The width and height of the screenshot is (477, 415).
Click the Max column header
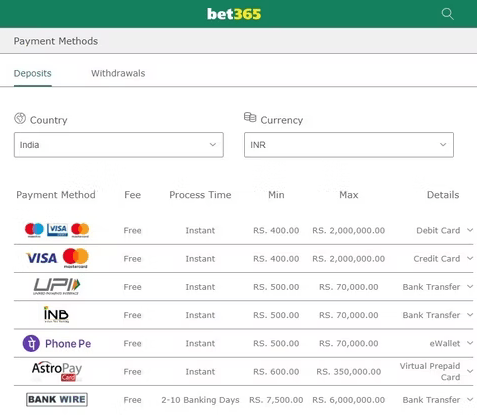[349, 195]
